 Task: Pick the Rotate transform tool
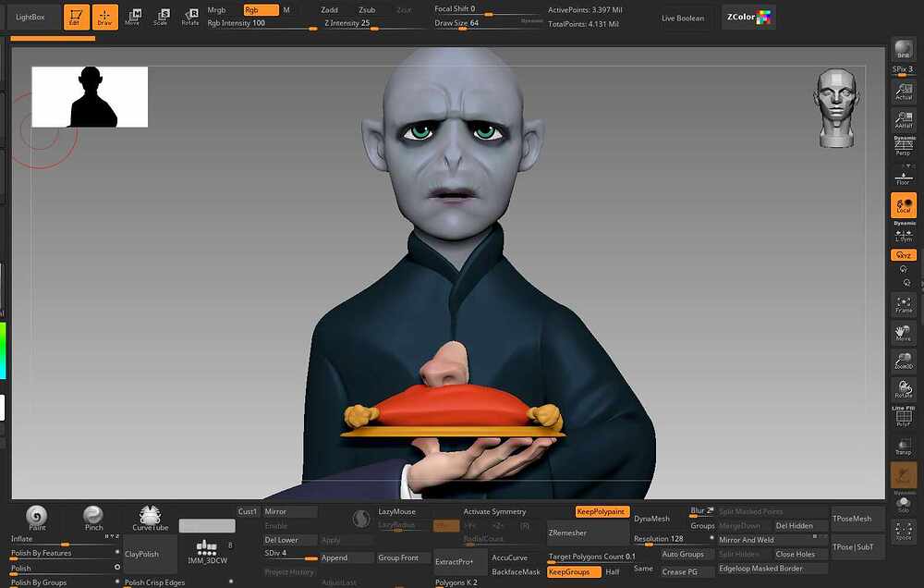click(189, 17)
